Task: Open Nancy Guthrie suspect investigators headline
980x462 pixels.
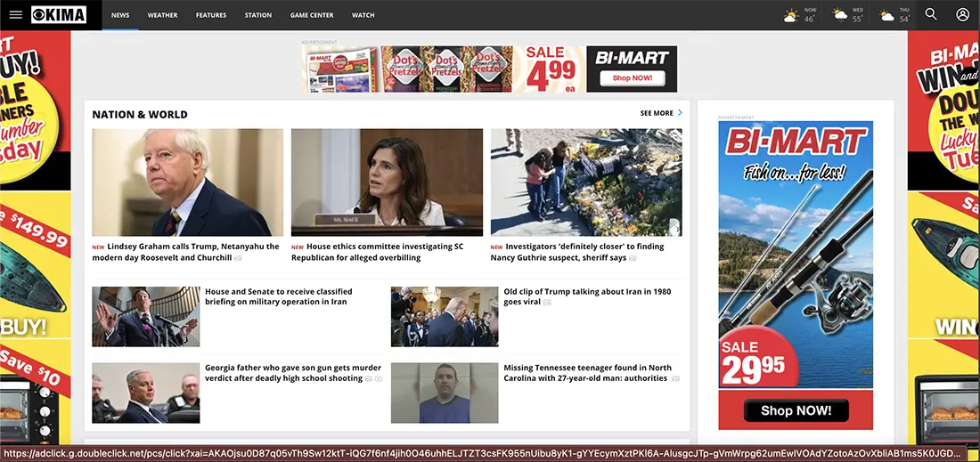Action: coord(577,252)
